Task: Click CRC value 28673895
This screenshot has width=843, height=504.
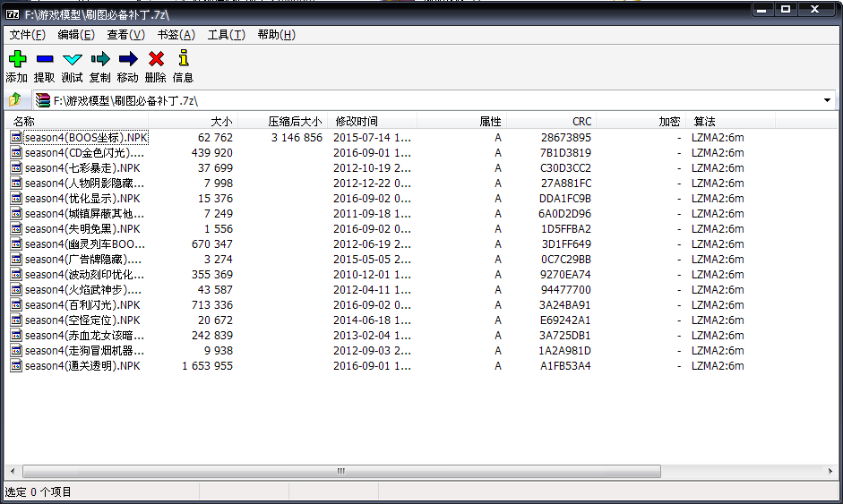Action: pyautogui.click(x=566, y=138)
